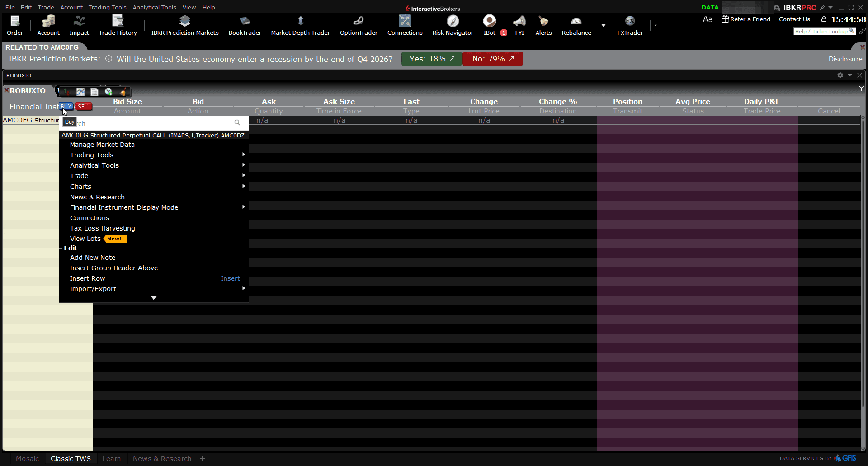Open the Order ticket toolbar icon
Viewport: 868px width, 466px height.
pyautogui.click(x=15, y=25)
